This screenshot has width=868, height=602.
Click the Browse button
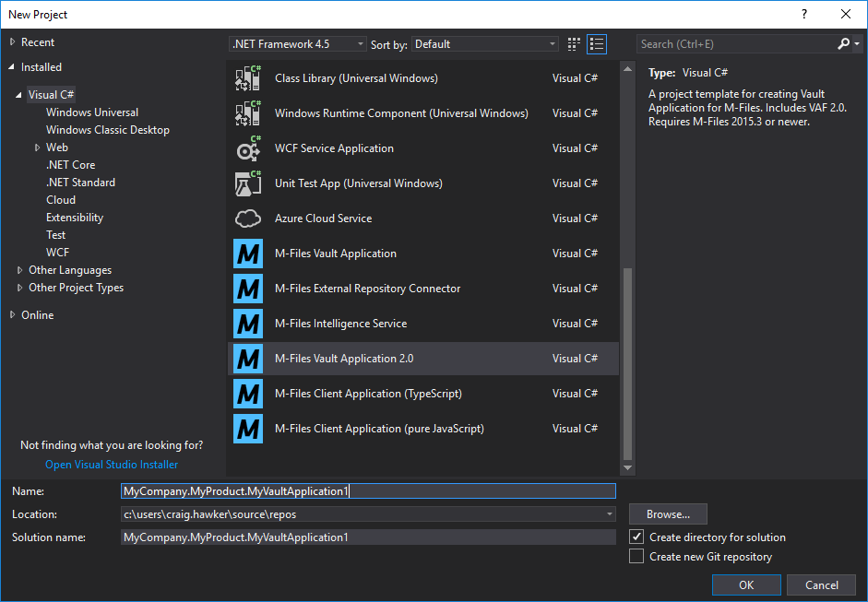click(x=667, y=513)
